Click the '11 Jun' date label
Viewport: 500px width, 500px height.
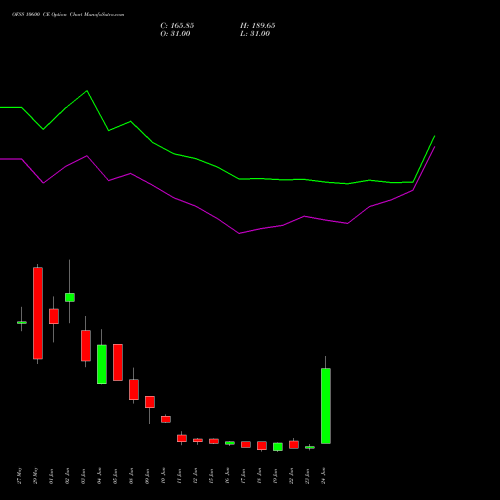(179, 476)
